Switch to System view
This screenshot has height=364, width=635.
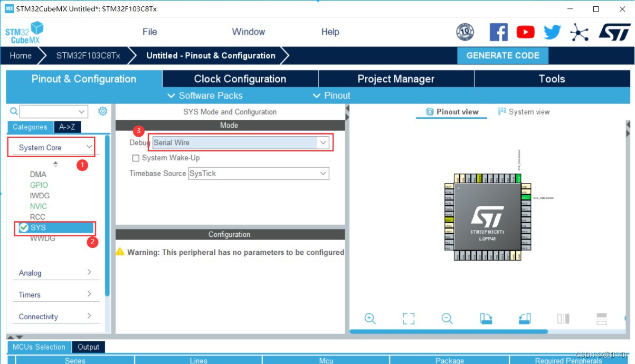(524, 112)
